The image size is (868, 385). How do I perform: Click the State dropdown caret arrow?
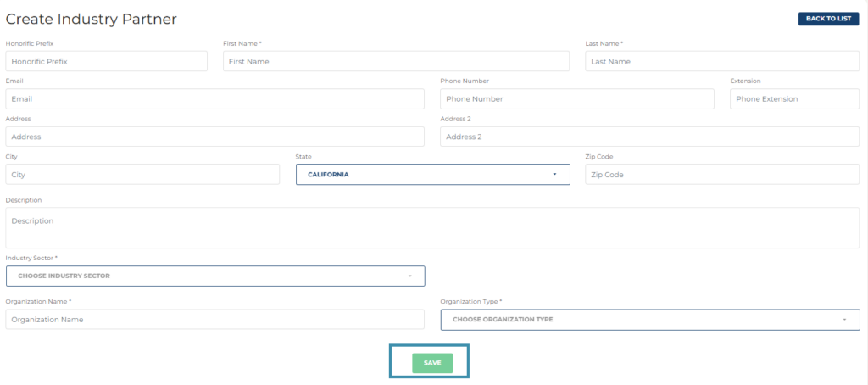tap(554, 175)
